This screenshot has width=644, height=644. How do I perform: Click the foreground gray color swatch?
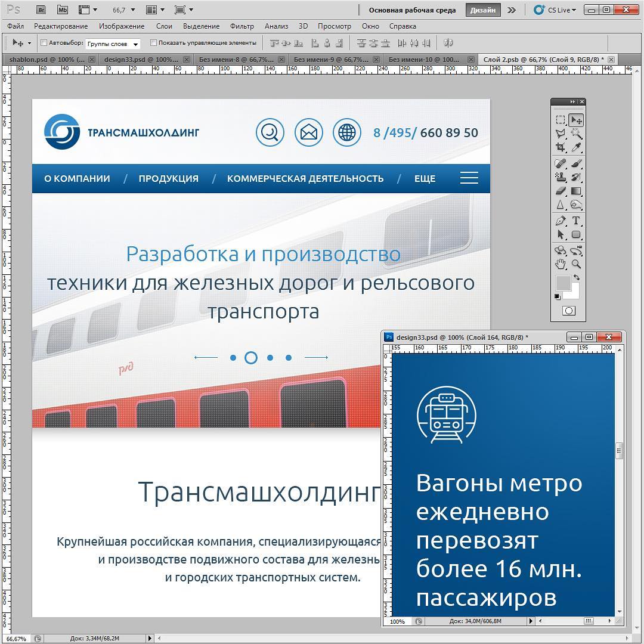563,283
